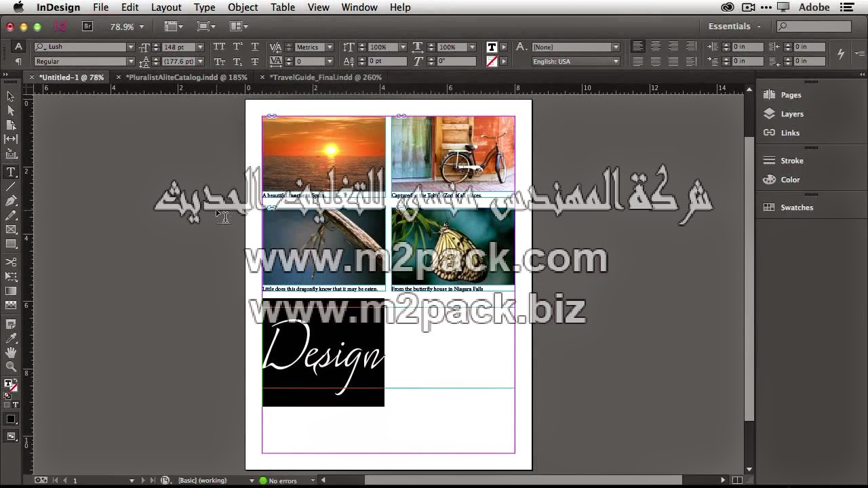This screenshot has width=868, height=488.
Task: Open the Layout menu
Action: 166,7
